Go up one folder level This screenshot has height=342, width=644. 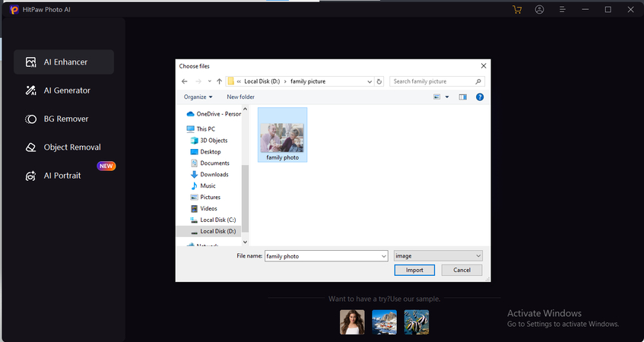[x=219, y=81]
